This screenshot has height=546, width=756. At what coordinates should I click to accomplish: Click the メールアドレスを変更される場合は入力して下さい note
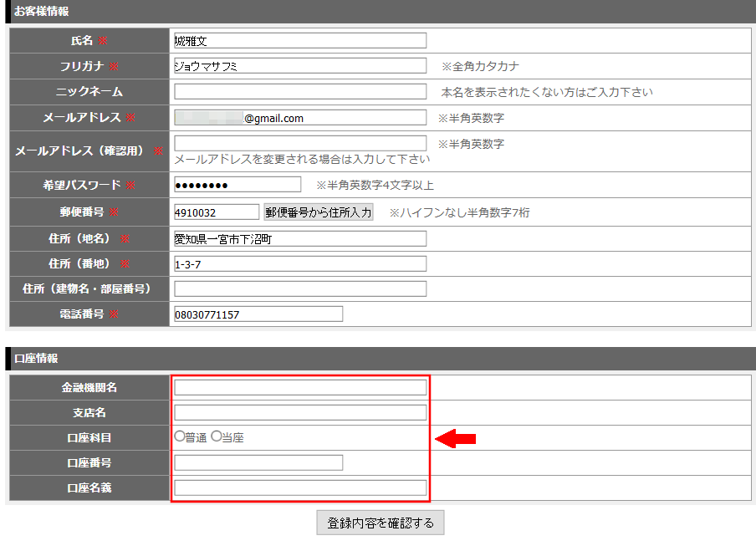pos(302,159)
